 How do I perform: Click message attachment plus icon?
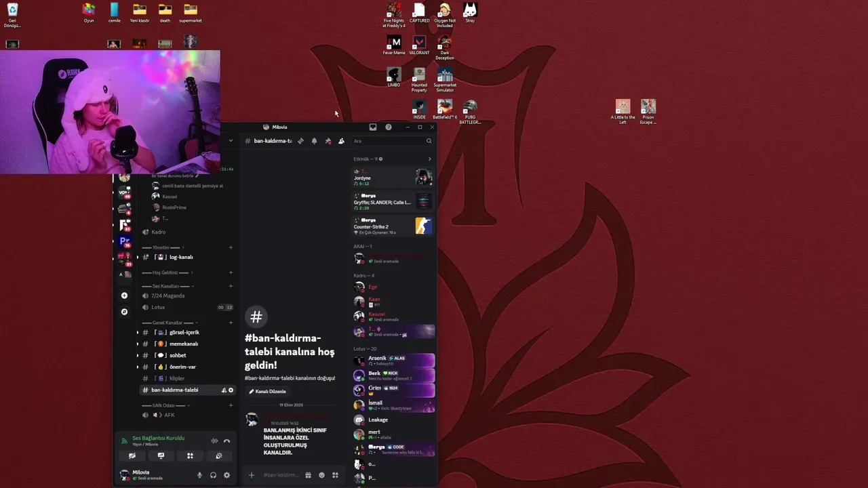coord(252,475)
